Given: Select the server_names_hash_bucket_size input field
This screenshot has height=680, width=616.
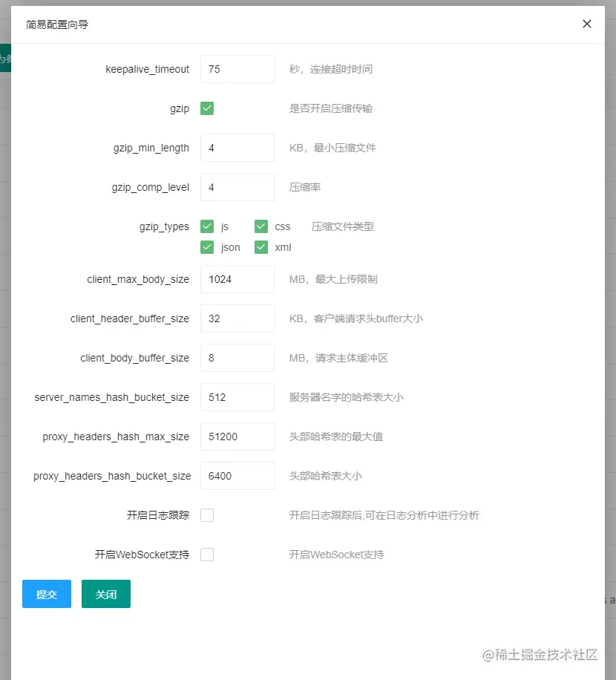Looking at the screenshot, I should 237,396.
